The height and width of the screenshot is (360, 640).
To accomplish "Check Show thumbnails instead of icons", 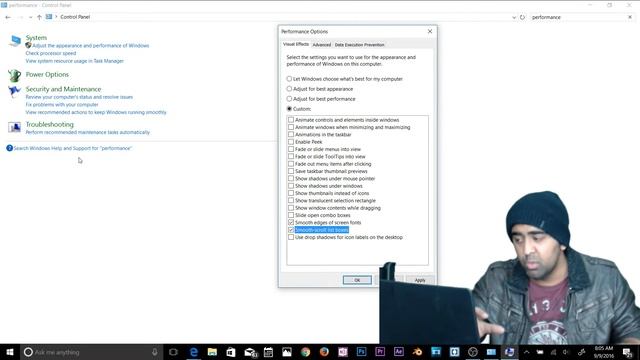I will tap(291, 193).
